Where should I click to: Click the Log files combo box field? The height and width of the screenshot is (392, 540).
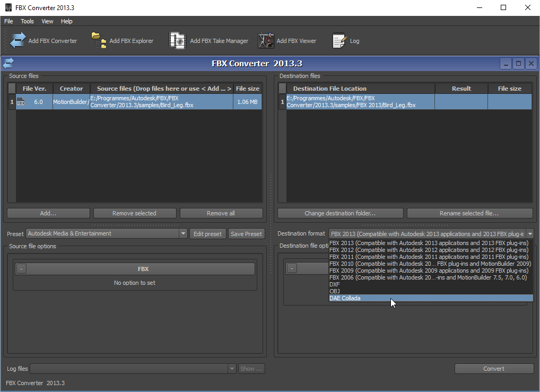coord(133,369)
